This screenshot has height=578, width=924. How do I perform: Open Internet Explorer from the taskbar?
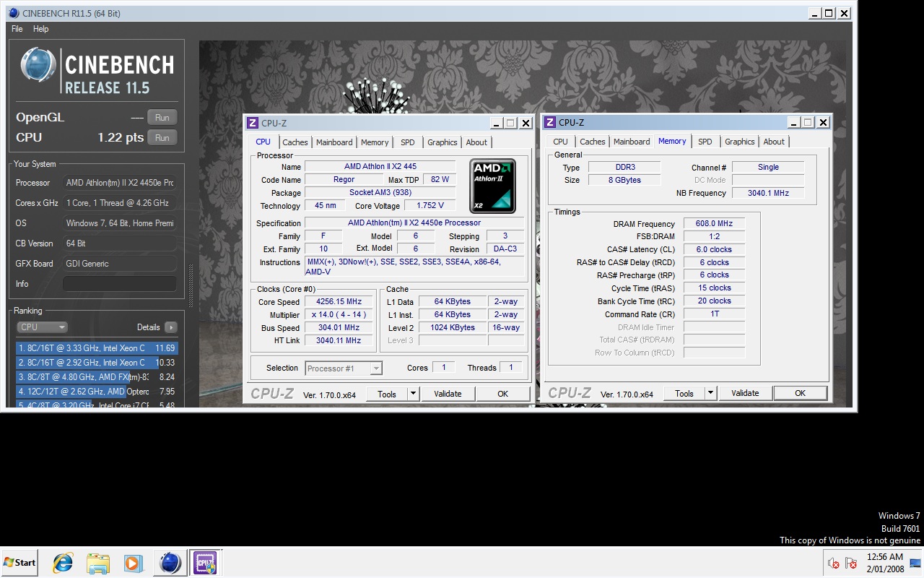coord(63,563)
